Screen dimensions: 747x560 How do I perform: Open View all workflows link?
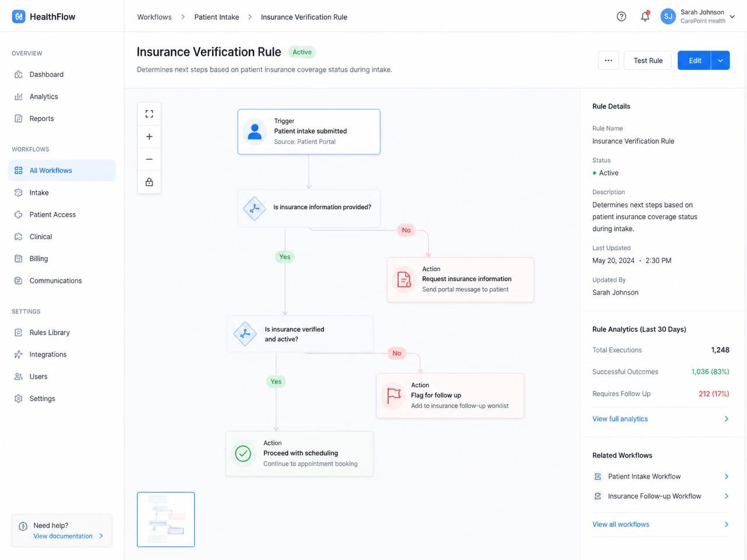click(621, 524)
